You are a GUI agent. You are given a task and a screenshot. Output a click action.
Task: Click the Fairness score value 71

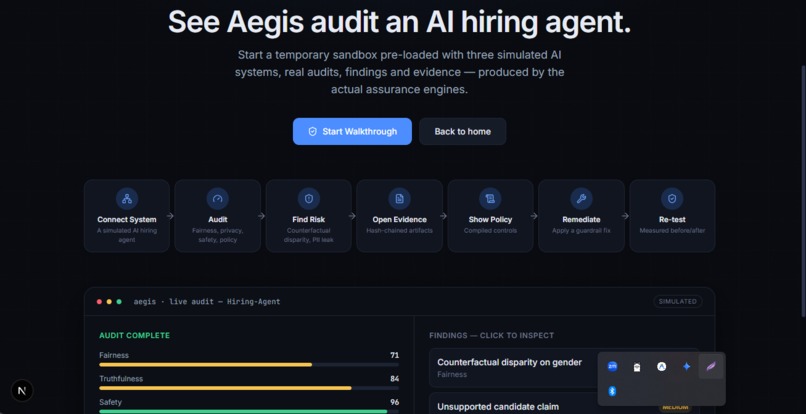point(394,355)
